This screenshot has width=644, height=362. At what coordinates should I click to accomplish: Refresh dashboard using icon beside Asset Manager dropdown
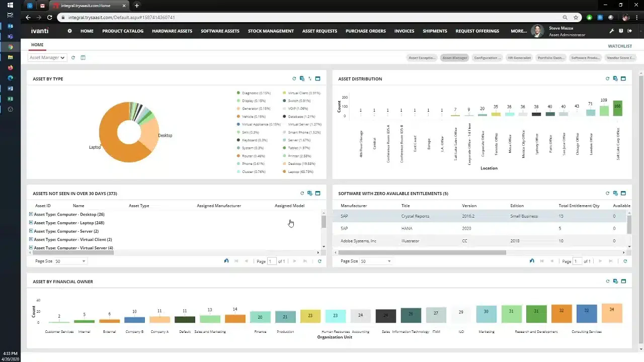pos(73,57)
